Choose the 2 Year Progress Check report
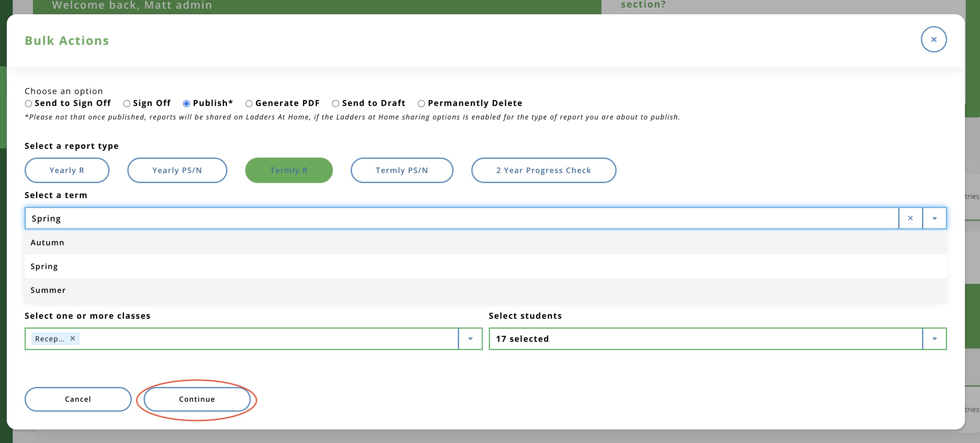The width and height of the screenshot is (980, 443). (543, 170)
